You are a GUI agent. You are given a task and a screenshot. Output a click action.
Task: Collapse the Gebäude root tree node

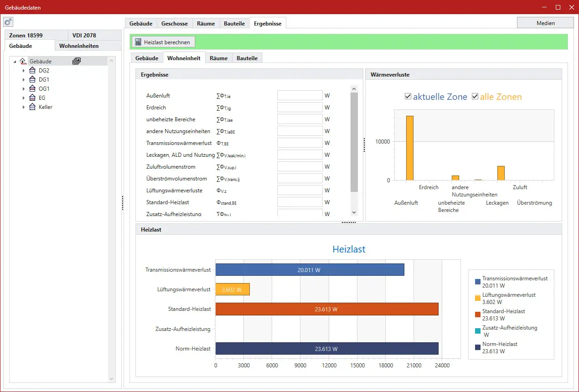click(15, 62)
